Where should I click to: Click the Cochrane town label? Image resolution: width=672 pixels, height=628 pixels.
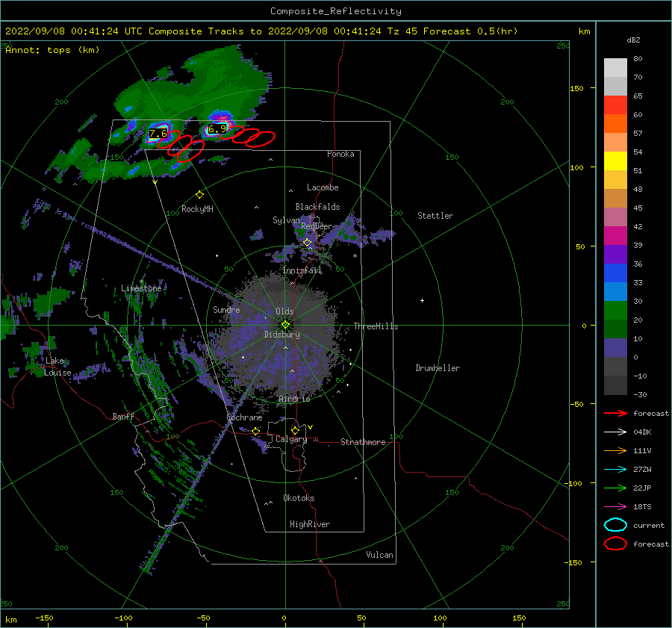(244, 417)
